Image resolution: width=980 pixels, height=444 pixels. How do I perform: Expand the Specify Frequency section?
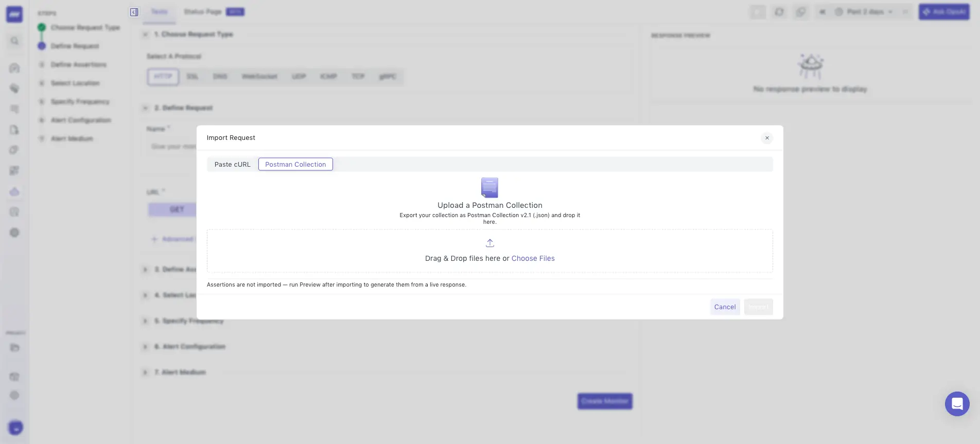click(x=145, y=321)
